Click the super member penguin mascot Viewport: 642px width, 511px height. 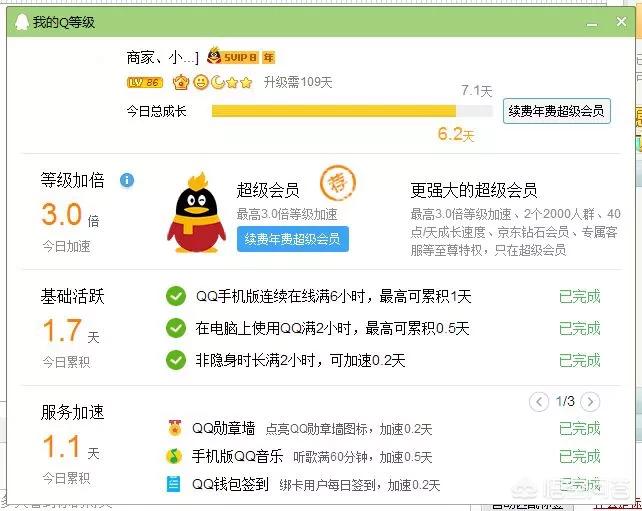pyautogui.click(x=197, y=213)
